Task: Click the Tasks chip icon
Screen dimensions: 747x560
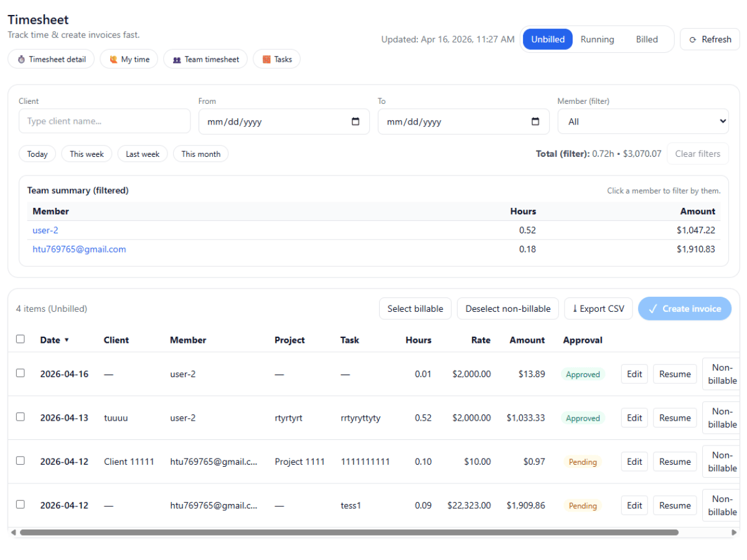Action: coord(266,60)
